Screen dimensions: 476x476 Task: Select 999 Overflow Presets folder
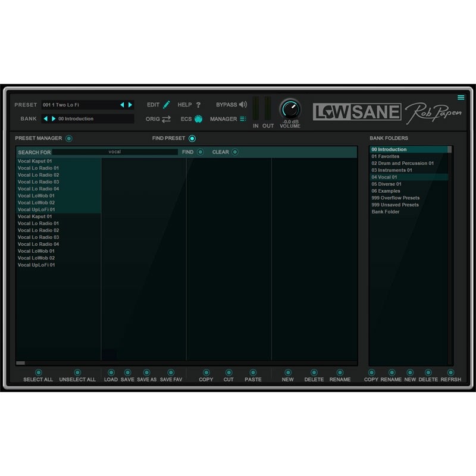[x=409, y=198]
